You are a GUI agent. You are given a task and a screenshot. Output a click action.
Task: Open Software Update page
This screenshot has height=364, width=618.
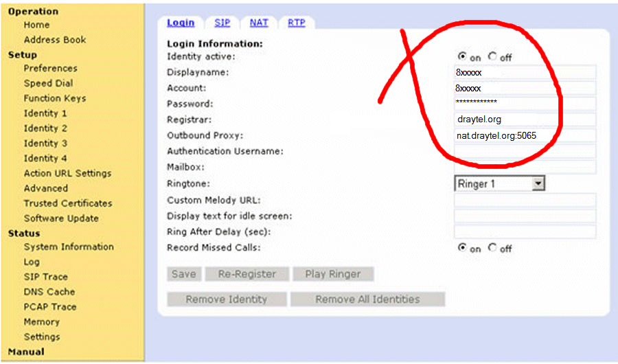[61, 218]
